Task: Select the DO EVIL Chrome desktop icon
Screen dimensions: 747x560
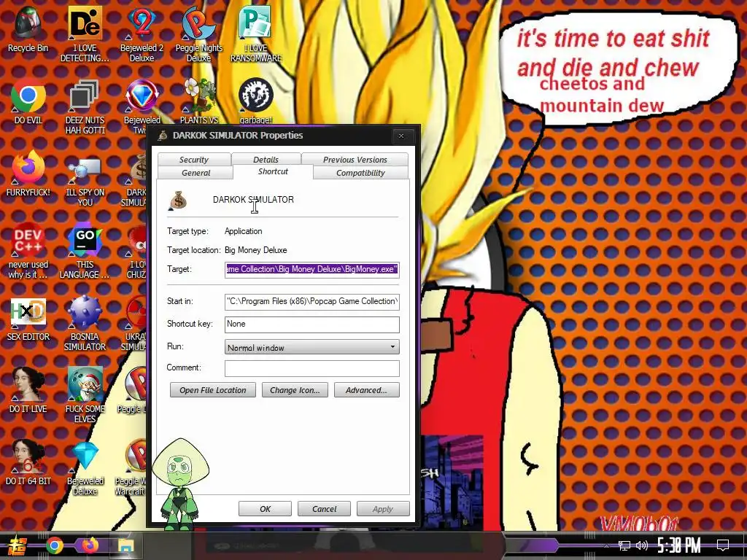Action: coord(28,102)
